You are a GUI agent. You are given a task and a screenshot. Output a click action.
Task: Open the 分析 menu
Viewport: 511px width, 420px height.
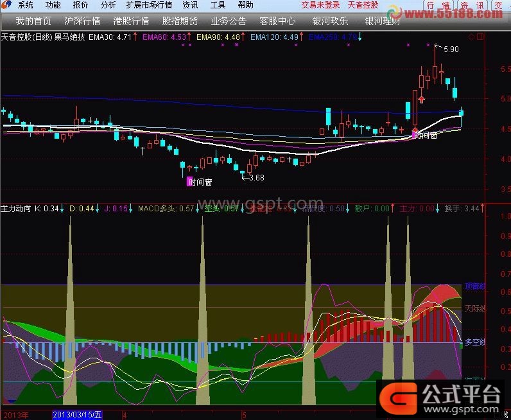coord(108,5)
